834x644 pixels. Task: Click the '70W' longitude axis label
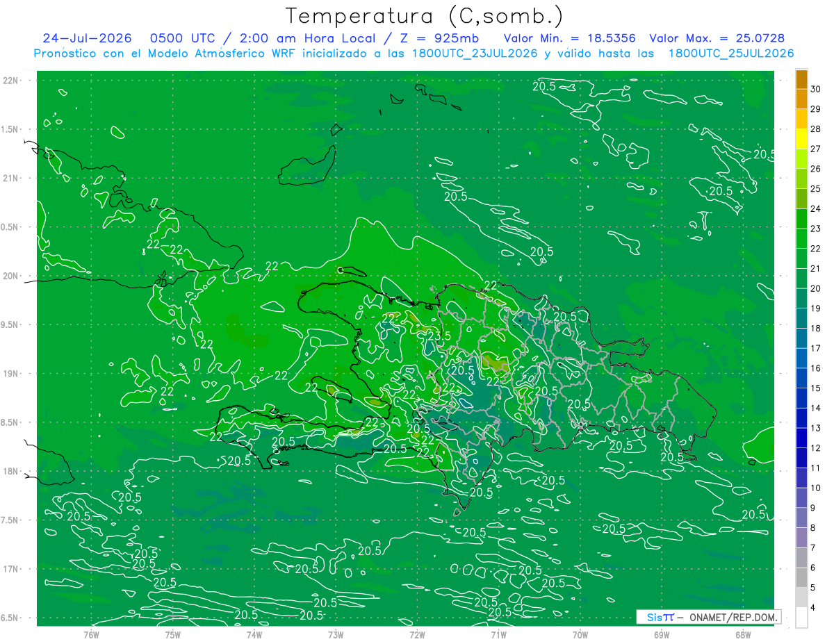click(x=580, y=634)
